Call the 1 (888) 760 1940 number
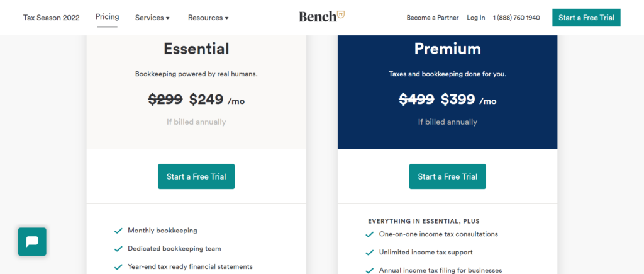 516,18
